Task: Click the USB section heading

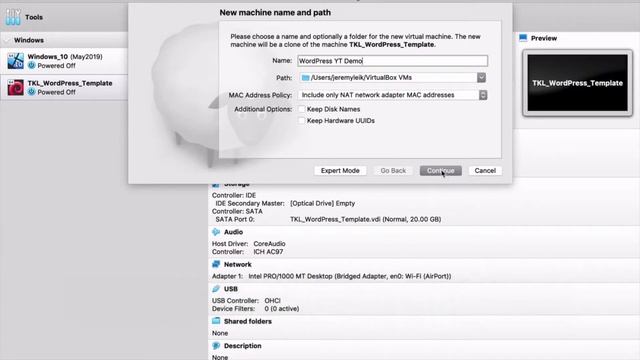Action: tap(231, 289)
